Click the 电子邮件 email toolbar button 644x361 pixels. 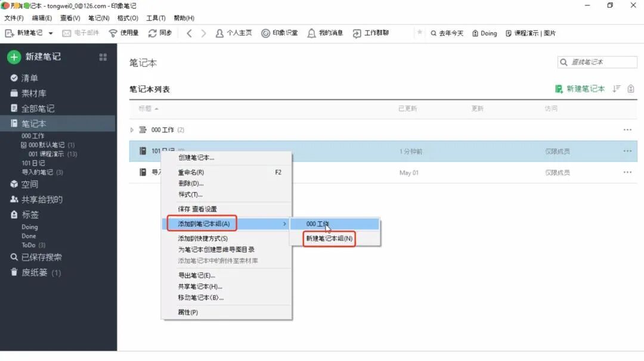[80, 33]
